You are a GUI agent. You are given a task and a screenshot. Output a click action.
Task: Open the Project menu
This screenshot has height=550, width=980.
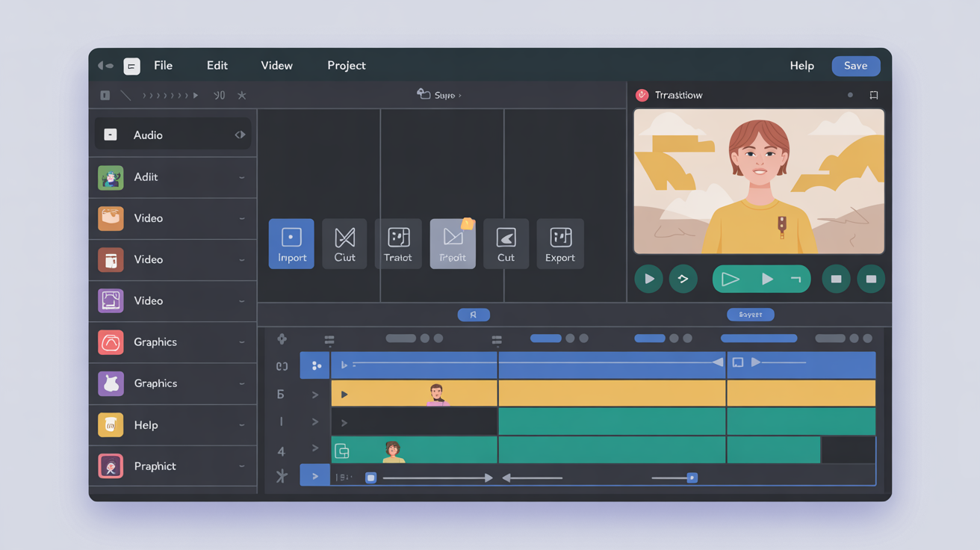tap(347, 66)
